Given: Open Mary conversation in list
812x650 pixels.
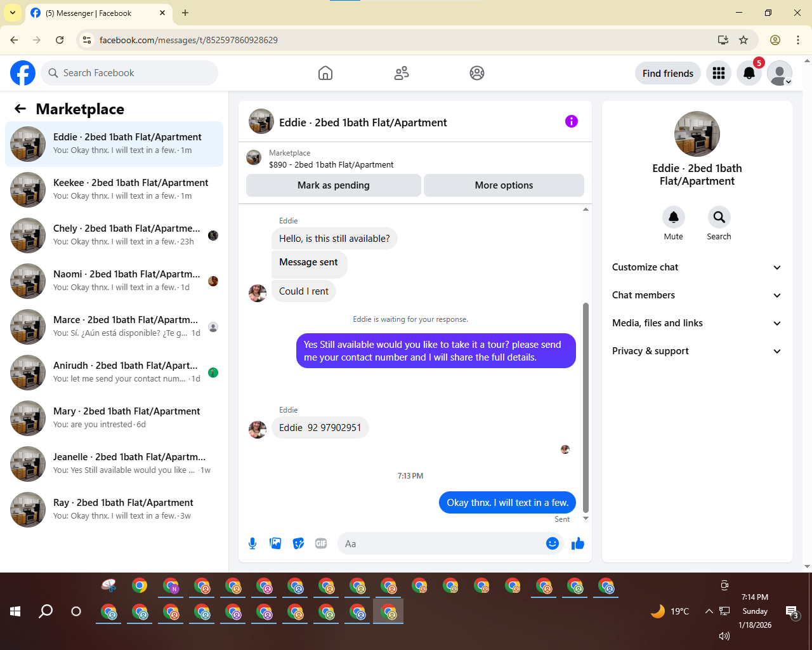Looking at the screenshot, I should (114, 418).
